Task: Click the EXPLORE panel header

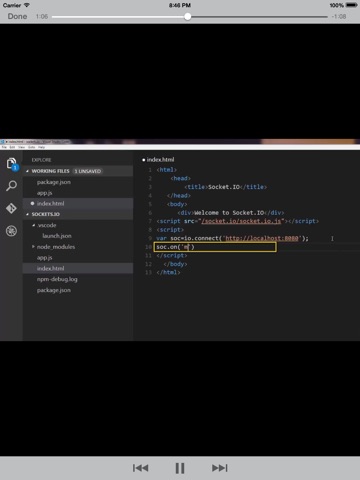Action: point(41,160)
